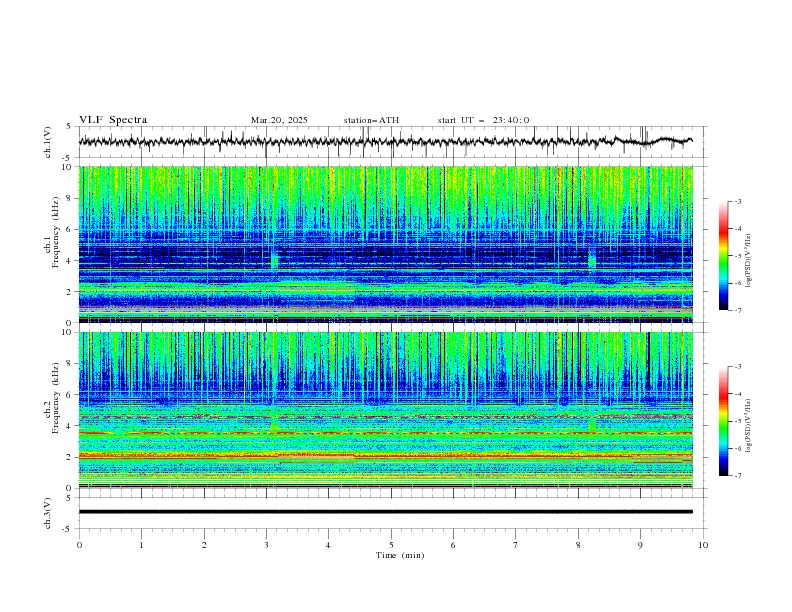Click time axis tick label '9'
Viewport: 792px width, 612px height.
(640, 545)
